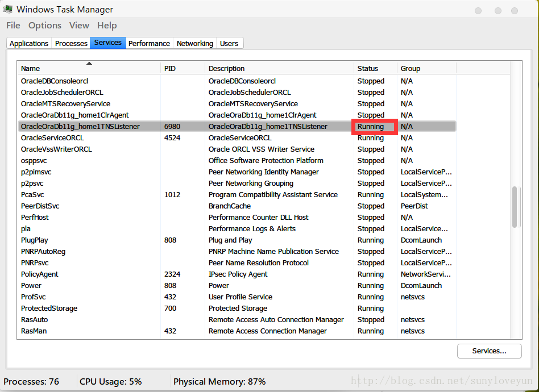Click PID 700 cell
The width and height of the screenshot is (539, 392).
pos(170,308)
